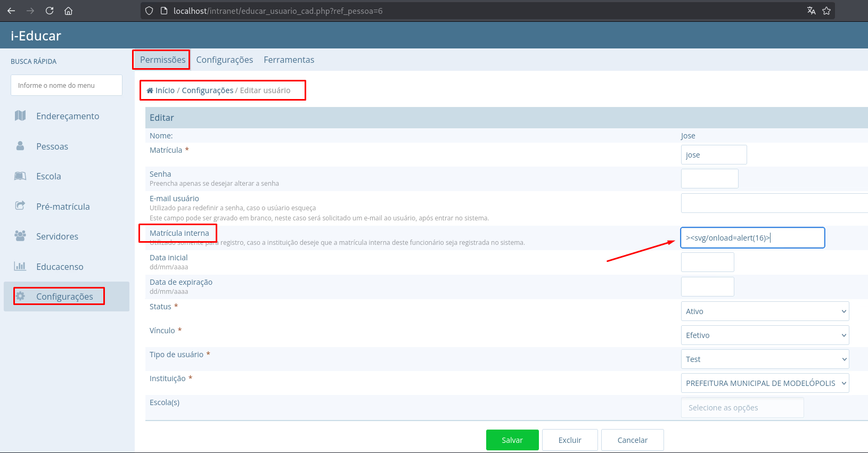
Task: Open the Tipo de usuário dropdown
Action: [x=764, y=359]
